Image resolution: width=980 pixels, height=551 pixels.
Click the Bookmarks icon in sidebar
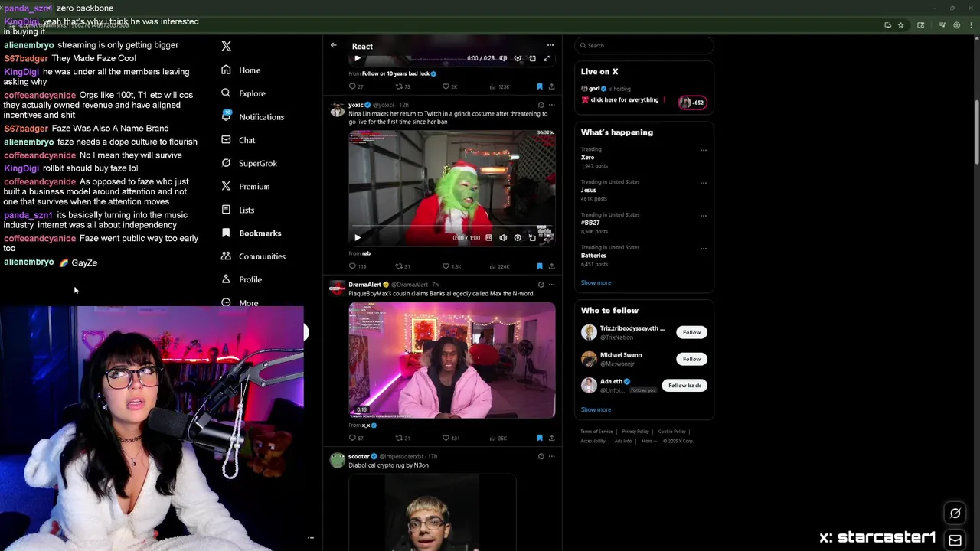(226, 233)
